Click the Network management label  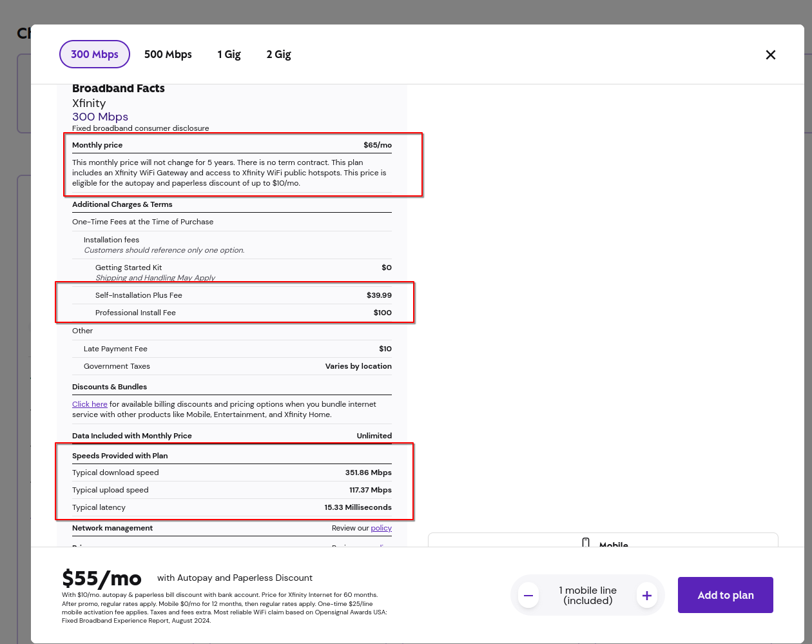click(112, 528)
